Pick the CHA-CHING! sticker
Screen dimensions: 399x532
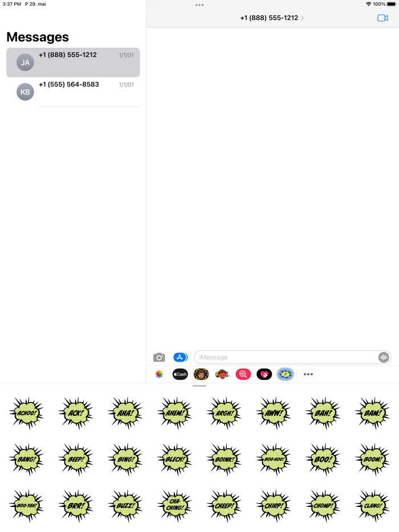tap(175, 505)
